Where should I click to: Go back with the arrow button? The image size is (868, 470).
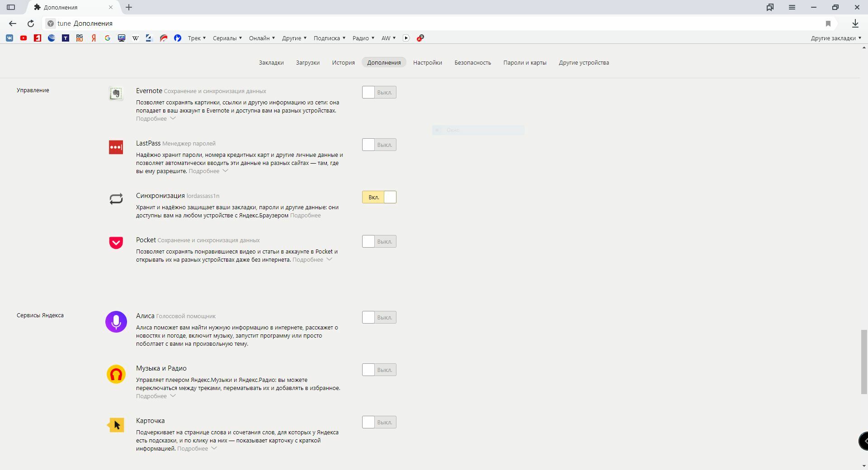click(12, 23)
